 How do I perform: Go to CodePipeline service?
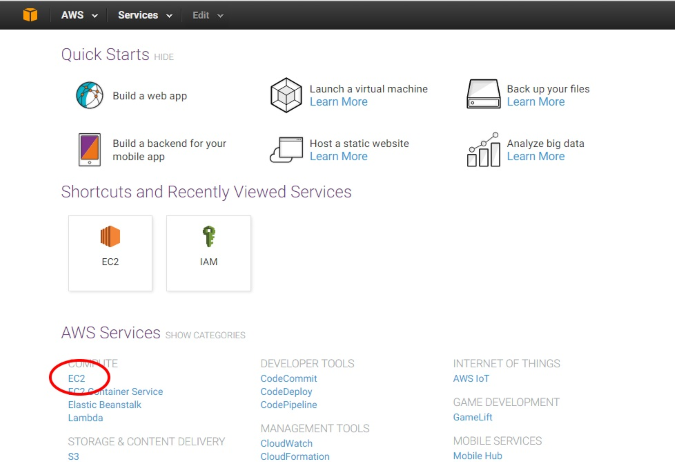coord(288,405)
